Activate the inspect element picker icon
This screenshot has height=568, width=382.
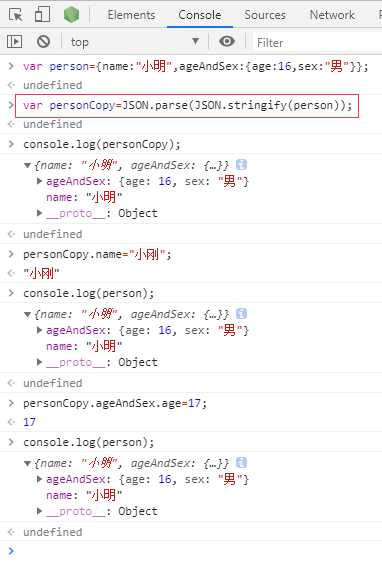tap(16, 15)
